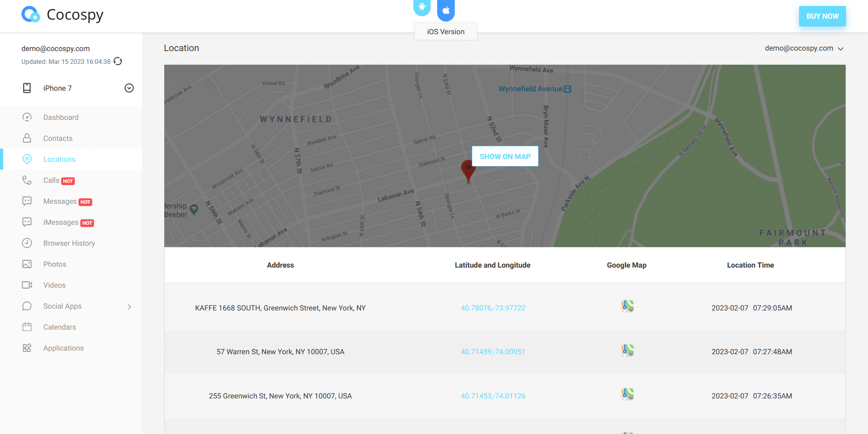
Task: Click the Location page heading
Action: pyautogui.click(x=182, y=48)
